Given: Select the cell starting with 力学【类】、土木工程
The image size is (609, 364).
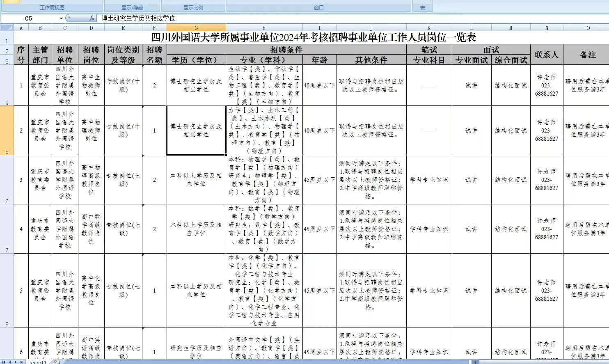Looking at the screenshot, I should 264,130.
